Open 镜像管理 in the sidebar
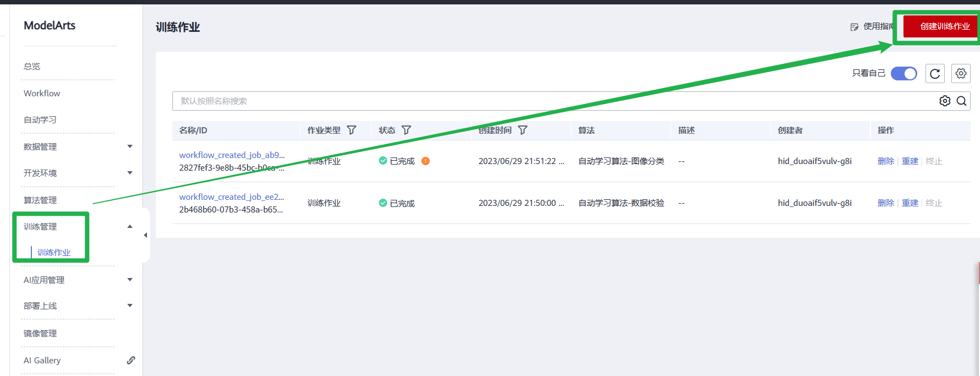This screenshot has height=376, width=980. click(x=40, y=333)
